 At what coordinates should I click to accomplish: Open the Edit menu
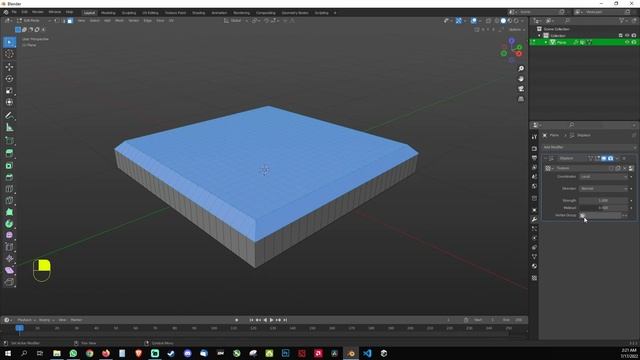tap(24, 12)
